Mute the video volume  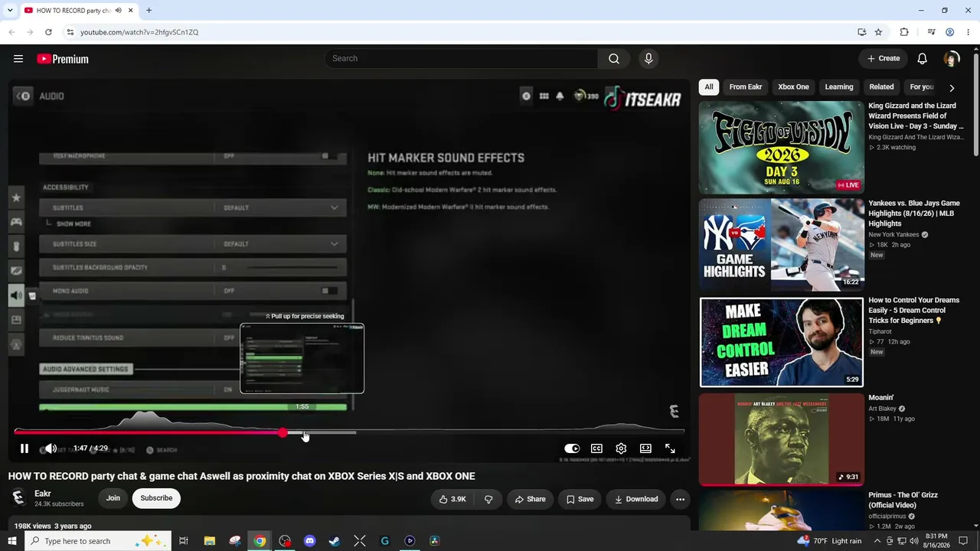(51, 449)
